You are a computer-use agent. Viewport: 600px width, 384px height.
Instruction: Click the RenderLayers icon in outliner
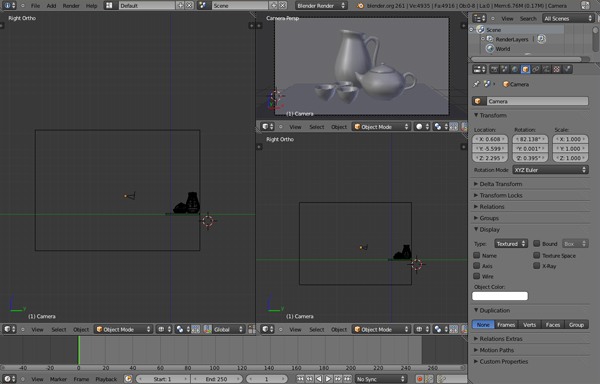pyautogui.click(x=490, y=39)
